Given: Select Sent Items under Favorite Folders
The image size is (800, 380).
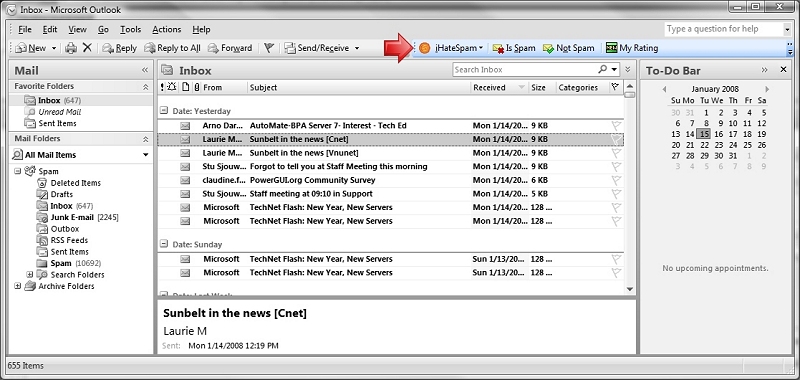Looking at the screenshot, I should [x=51, y=123].
